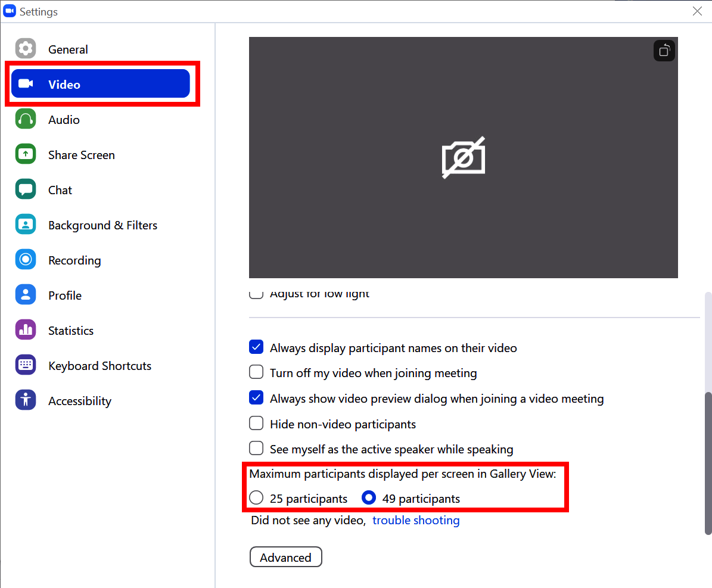
Task: Open Background & Filters icon
Action: [26, 225]
